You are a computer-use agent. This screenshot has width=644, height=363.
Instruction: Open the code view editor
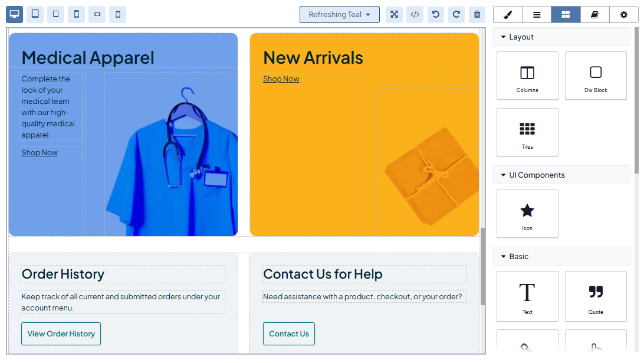pyautogui.click(x=415, y=14)
